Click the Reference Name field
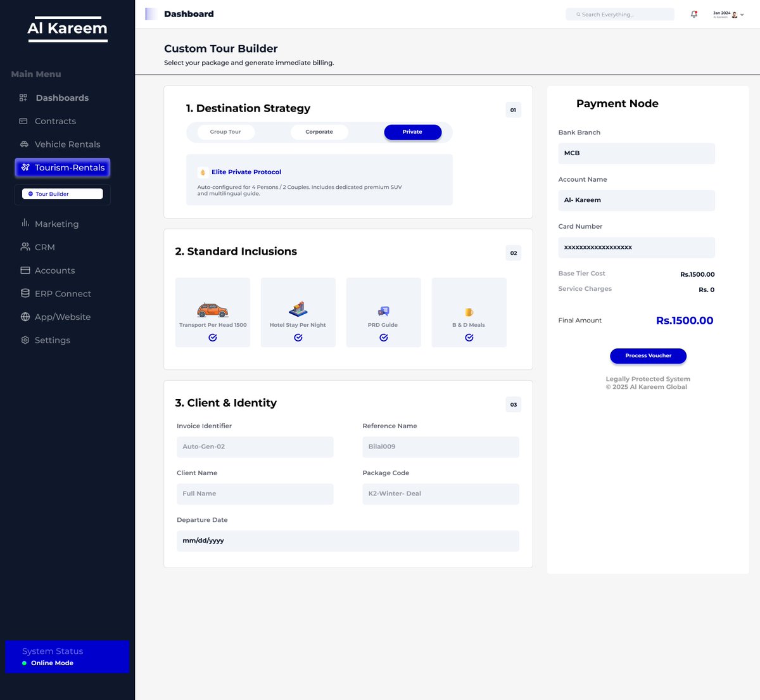Image resolution: width=760 pixels, height=700 pixels. 441,447
